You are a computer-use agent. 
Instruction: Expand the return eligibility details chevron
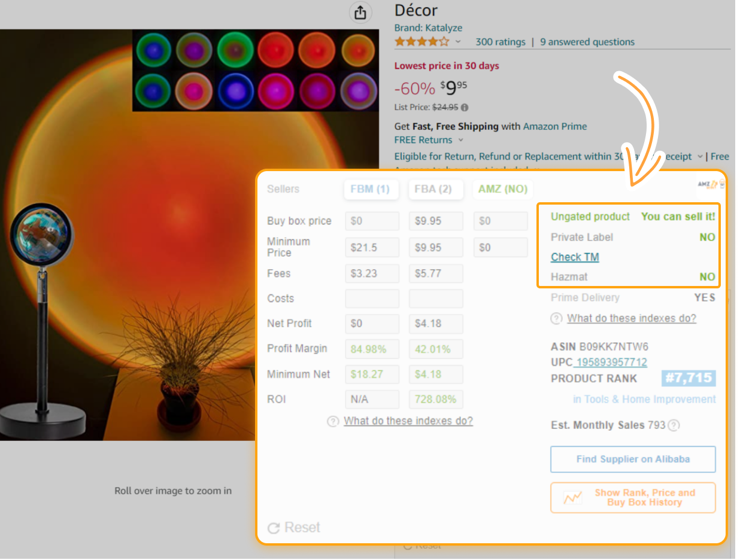click(x=700, y=156)
